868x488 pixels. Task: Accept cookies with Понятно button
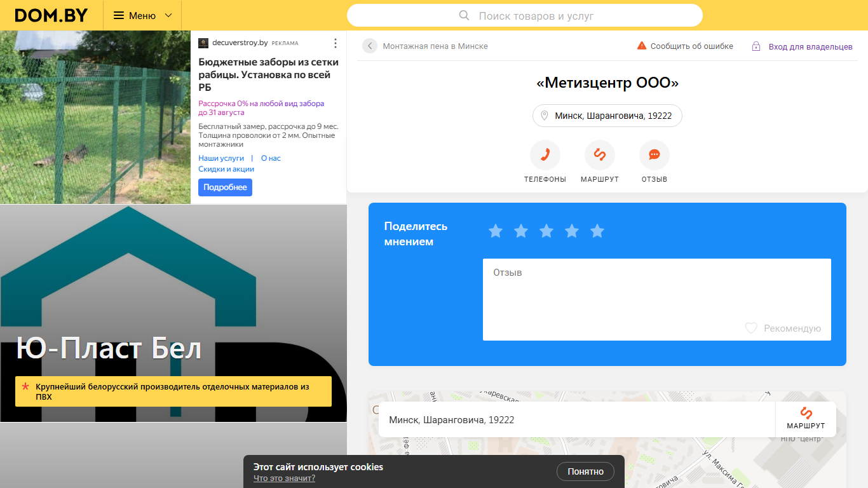pyautogui.click(x=585, y=471)
